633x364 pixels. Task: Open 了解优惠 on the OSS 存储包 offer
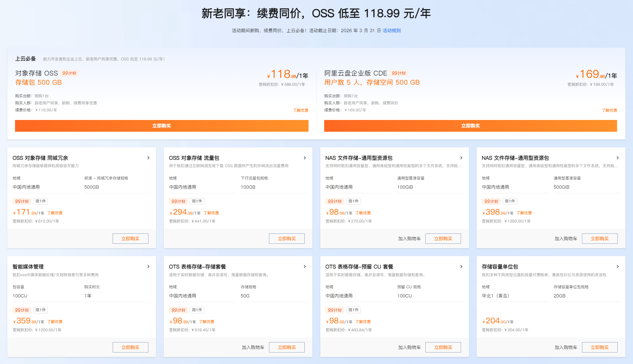pyautogui.click(x=301, y=110)
